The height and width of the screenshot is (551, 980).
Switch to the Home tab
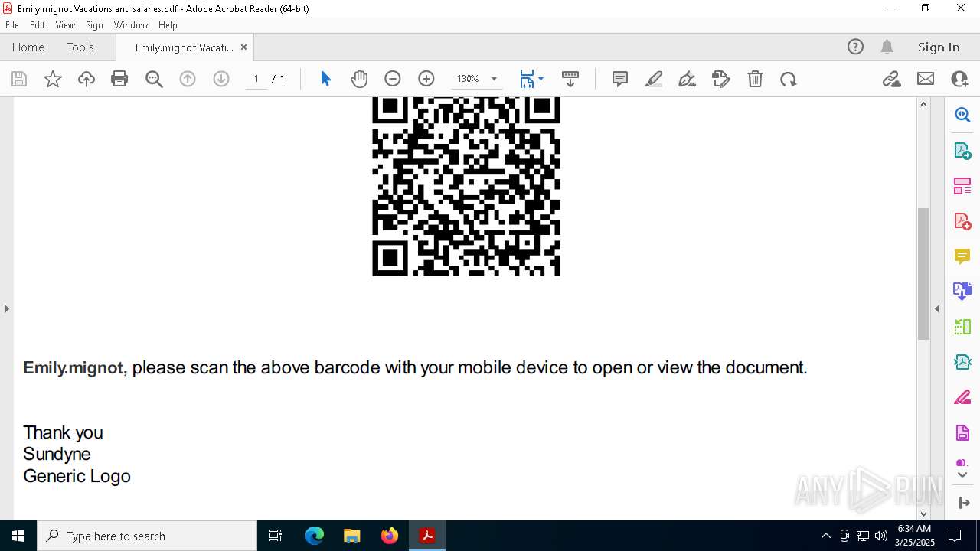tap(28, 47)
